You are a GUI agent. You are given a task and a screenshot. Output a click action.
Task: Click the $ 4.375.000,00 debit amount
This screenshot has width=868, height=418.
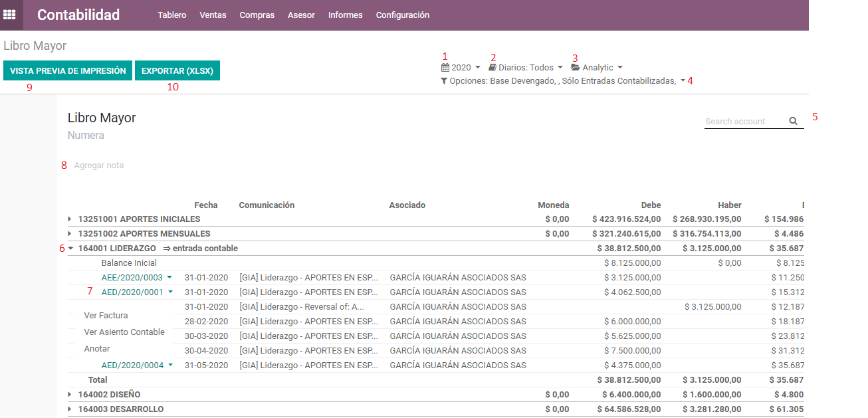(x=632, y=365)
